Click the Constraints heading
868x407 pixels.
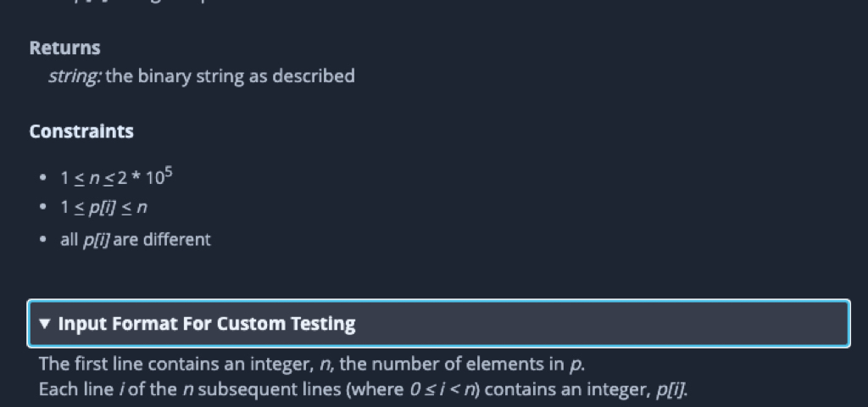[x=81, y=131]
